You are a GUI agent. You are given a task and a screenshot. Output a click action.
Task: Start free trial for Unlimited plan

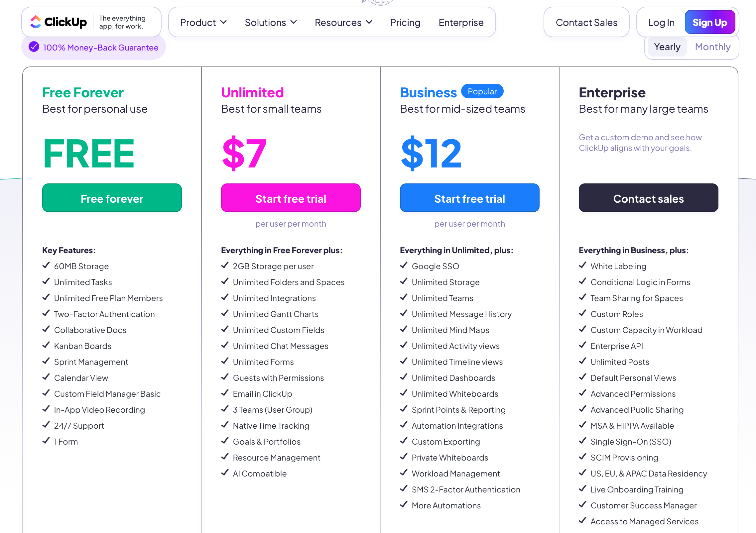291,198
